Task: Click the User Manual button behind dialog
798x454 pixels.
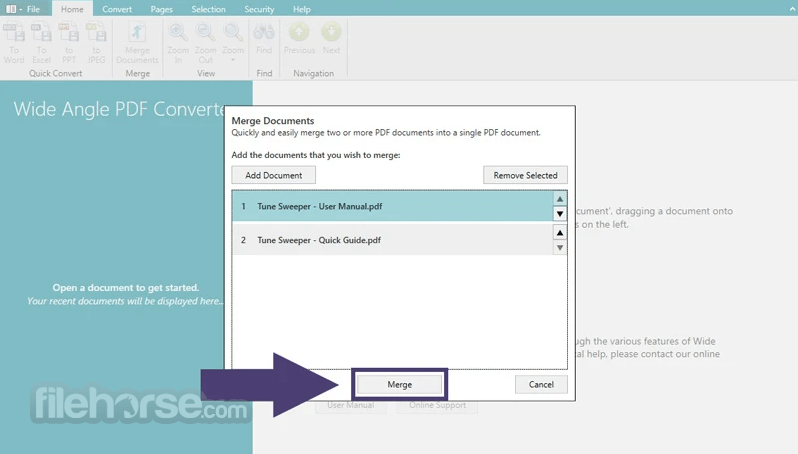Action: (x=351, y=405)
